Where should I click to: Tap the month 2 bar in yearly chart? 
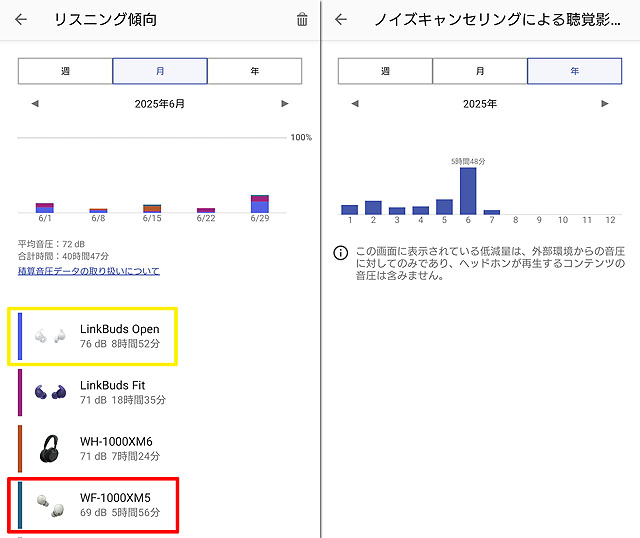[x=373, y=207]
